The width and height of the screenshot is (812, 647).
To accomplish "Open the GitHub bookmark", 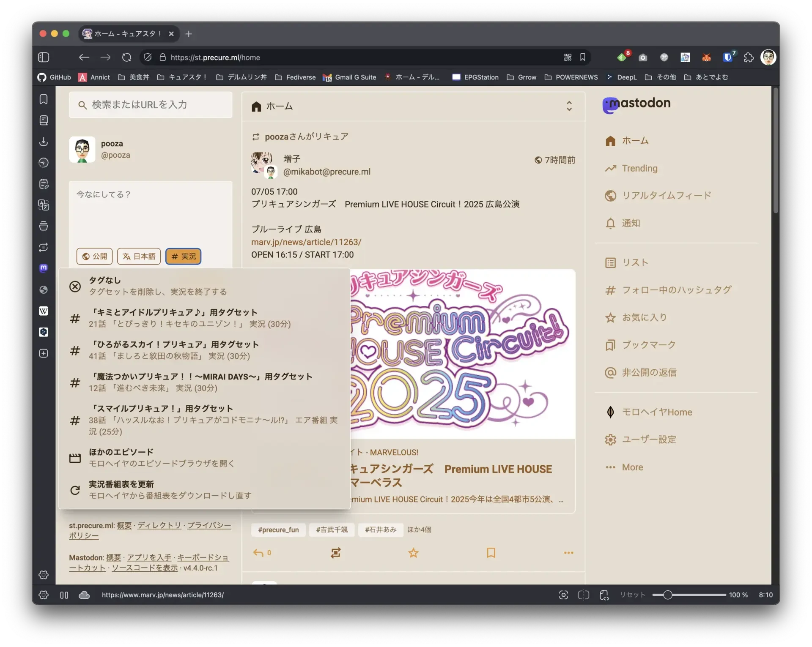I will 54,77.
